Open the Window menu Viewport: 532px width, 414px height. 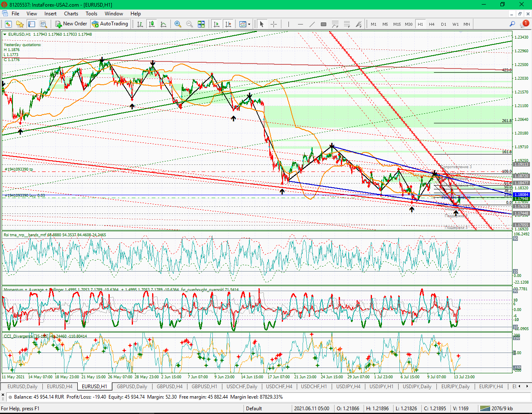click(x=114, y=14)
